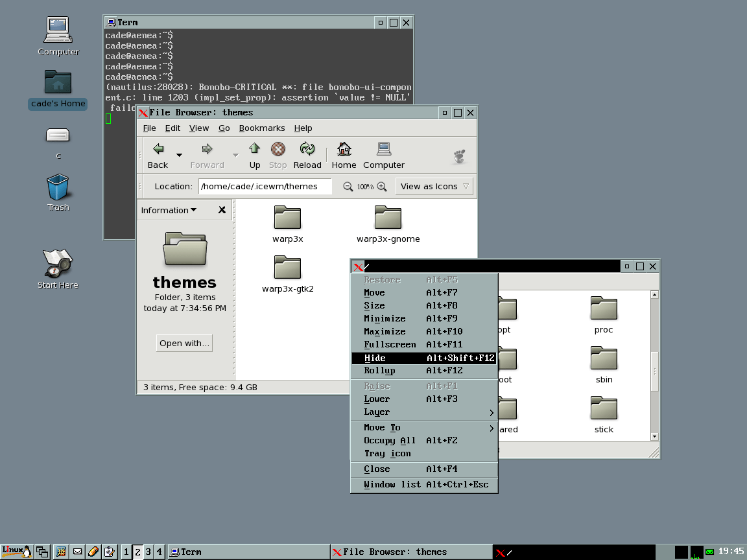747x560 pixels.
Task: Open the Bookmarks menu
Action: click(262, 128)
